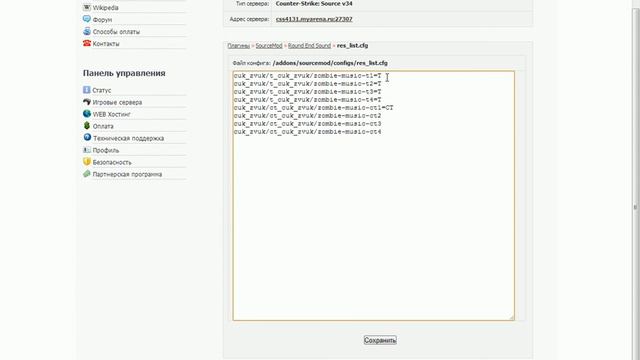Click the Статус info icon
Image resolution: width=640 pixels, height=360 pixels.
pos(87,90)
